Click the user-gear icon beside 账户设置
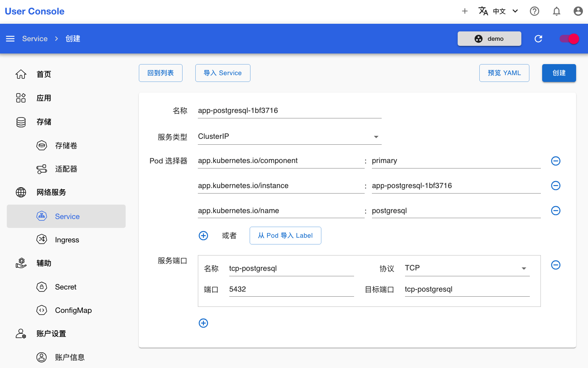The image size is (588, 368). [21, 334]
